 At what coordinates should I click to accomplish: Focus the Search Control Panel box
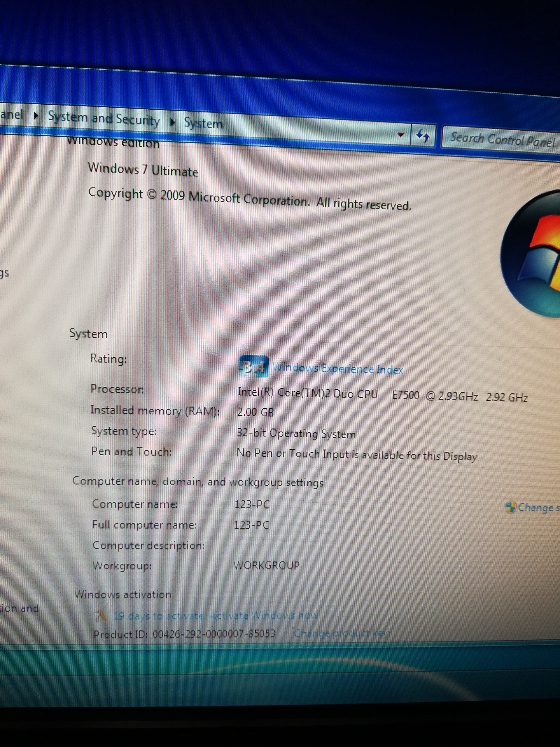501,139
